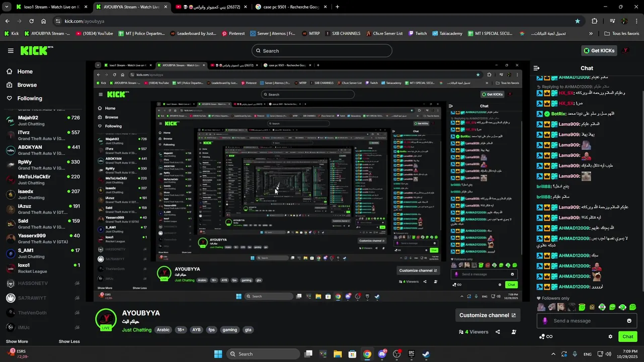
Task: Open a new tab with the real plus button
Action: [x=337, y=7]
